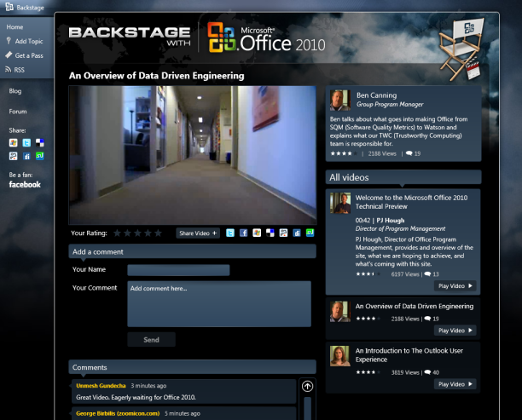Click '3819 Views' on Outlook video

pos(405,372)
